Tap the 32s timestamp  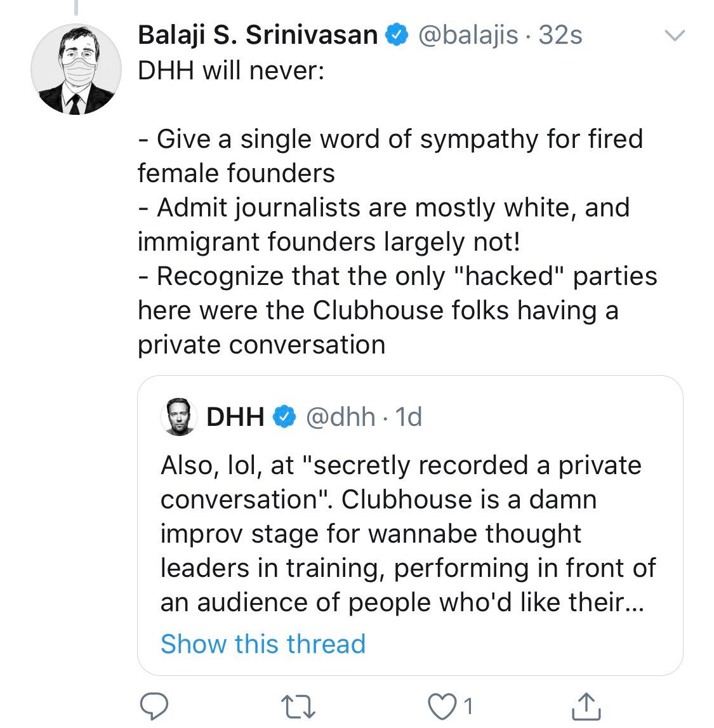coord(560,36)
